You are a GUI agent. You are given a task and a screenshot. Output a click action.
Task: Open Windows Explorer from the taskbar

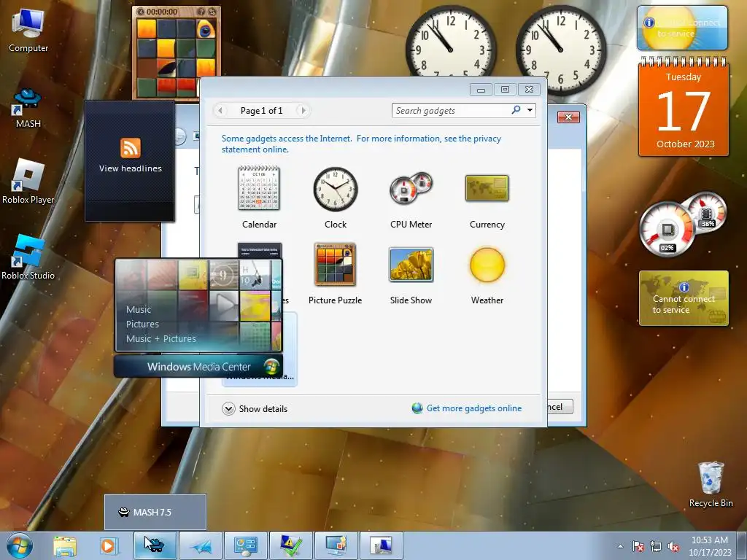pyautogui.click(x=65, y=545)
